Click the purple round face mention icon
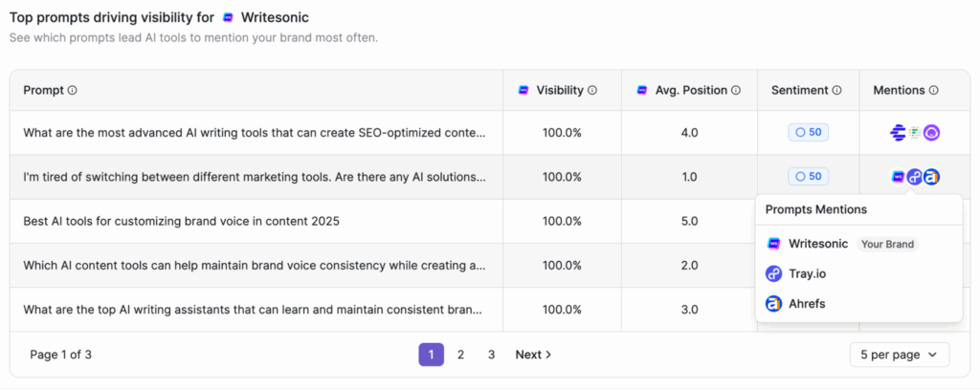The image size is (980, 390). (x=932, y=133)
